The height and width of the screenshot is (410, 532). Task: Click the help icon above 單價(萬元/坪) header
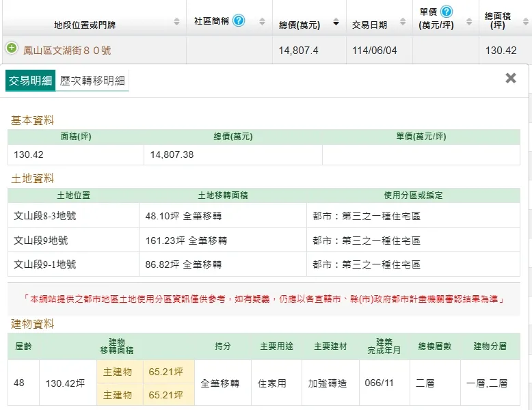[x=447, y=12]
